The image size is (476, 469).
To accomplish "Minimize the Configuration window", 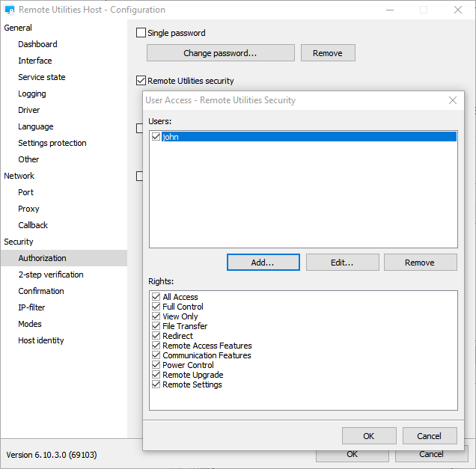I will 390,10.
